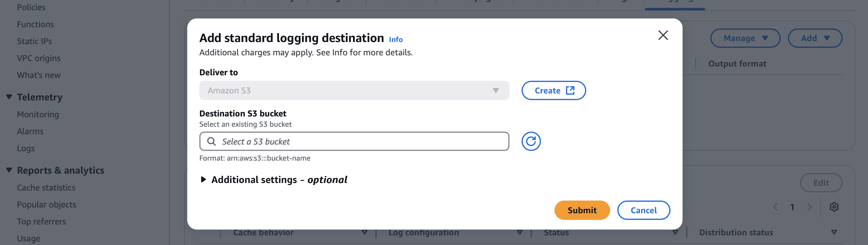
Task: Close the logging destination dialog
Action: (x=663, y=35)
